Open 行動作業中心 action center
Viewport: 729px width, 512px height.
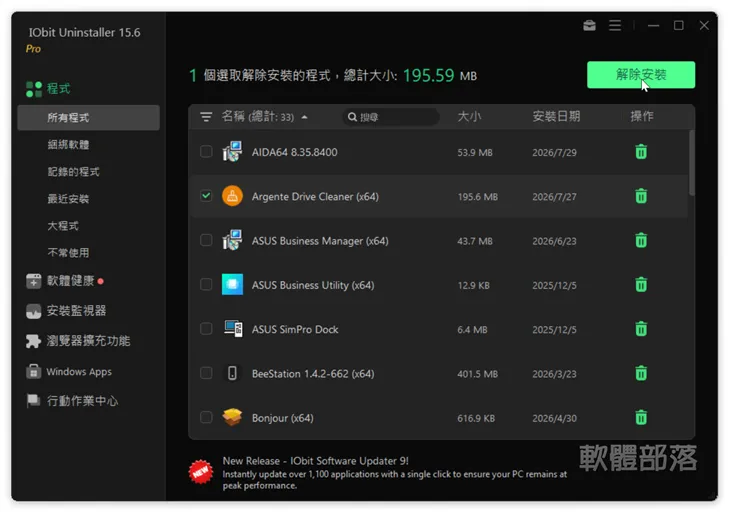82,400
